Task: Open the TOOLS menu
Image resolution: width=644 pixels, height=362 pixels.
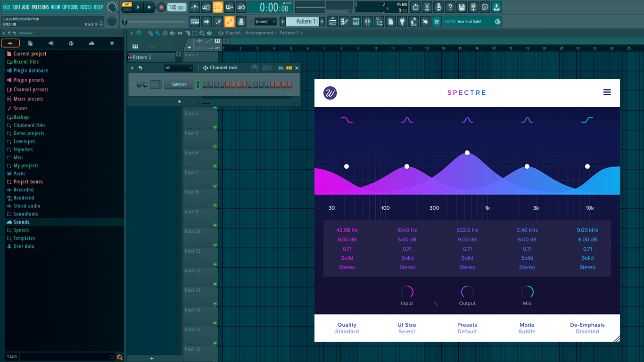Action: click(86, 7)
